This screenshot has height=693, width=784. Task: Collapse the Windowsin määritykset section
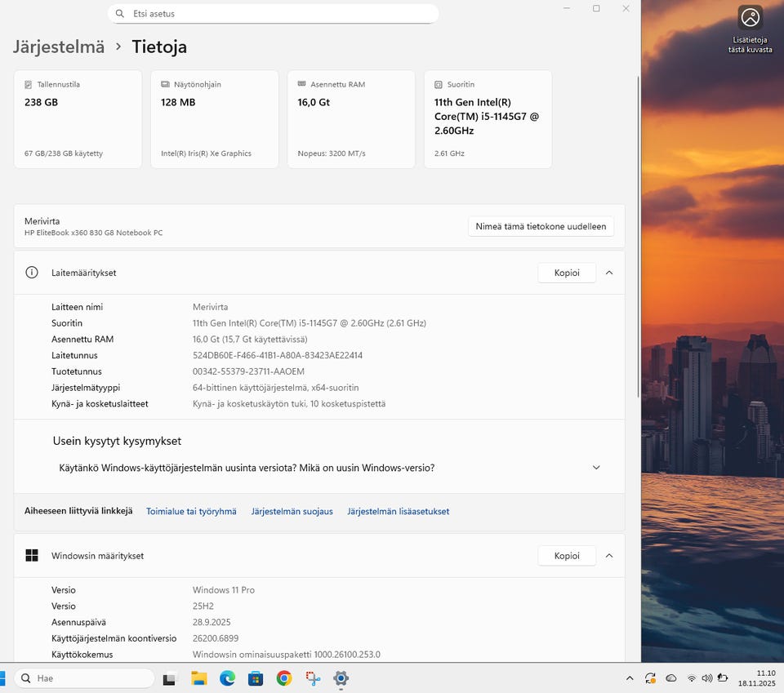[x=608, y=556]
